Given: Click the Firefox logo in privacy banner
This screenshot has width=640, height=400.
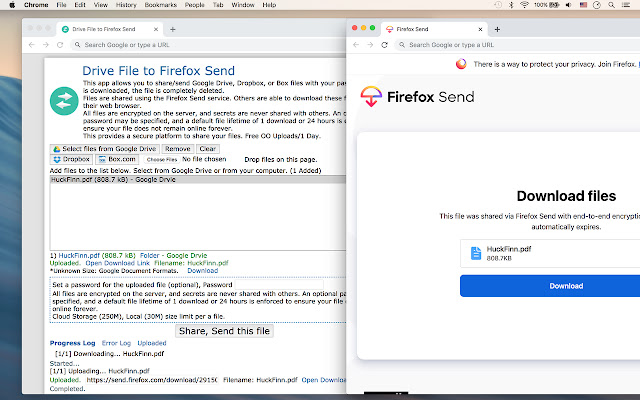Looking at the screenshot, I should coord(461,64).
